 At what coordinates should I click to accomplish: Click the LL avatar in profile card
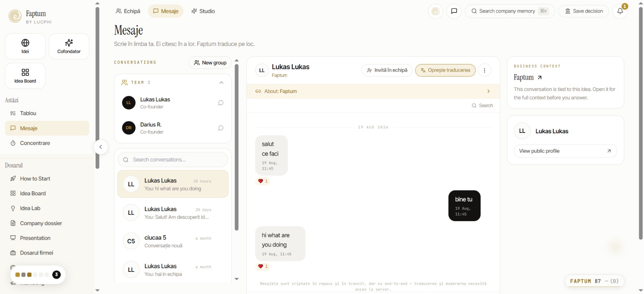click(x=522, y=131)
